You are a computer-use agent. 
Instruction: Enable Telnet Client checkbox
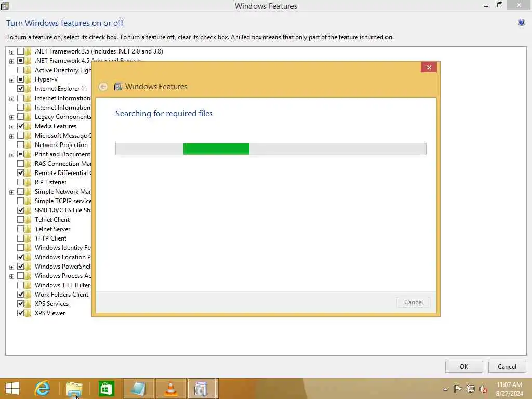tap(20, 220)
